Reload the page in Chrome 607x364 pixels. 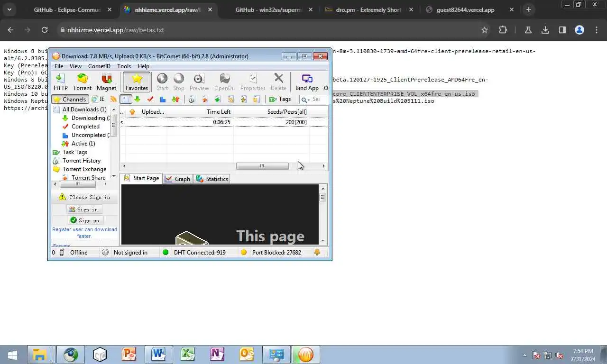[45, 30]
